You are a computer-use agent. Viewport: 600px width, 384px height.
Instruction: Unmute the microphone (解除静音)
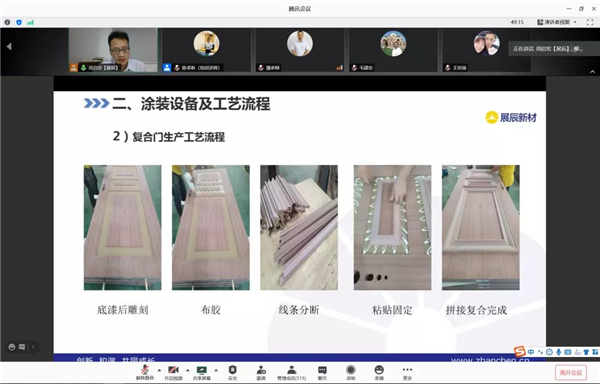[x=145, y=373]
